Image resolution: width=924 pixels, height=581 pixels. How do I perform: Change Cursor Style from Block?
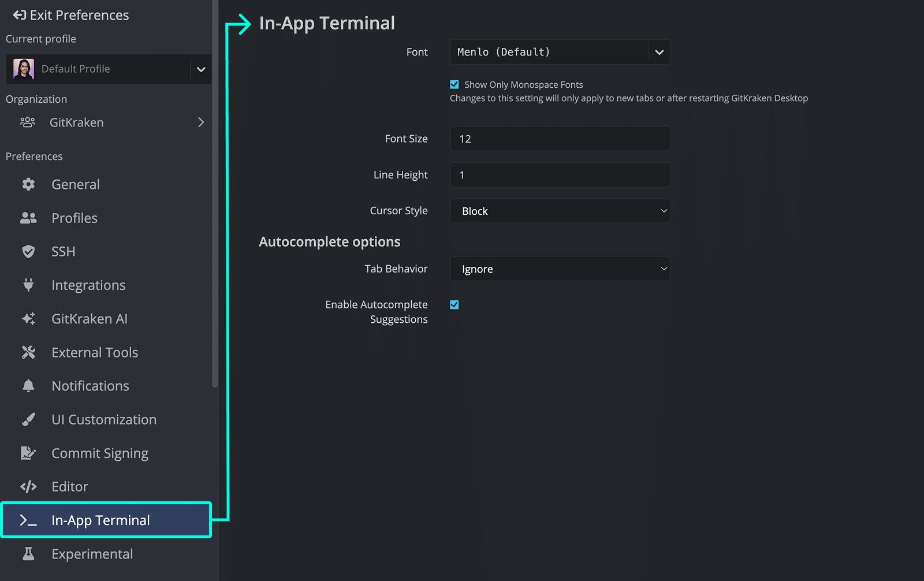point(559,211)
